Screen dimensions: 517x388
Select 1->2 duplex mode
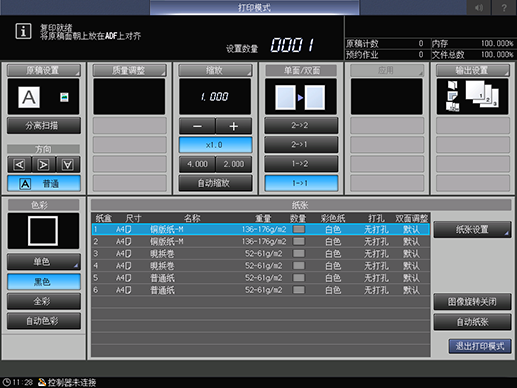pyautogui.click(x=301, y=164)
